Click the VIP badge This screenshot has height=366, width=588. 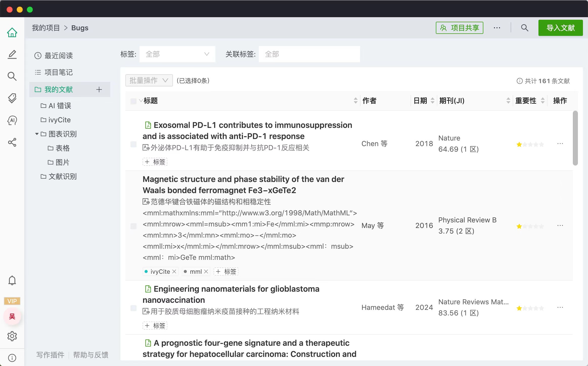pyautogui.click(x=12, y=301)
